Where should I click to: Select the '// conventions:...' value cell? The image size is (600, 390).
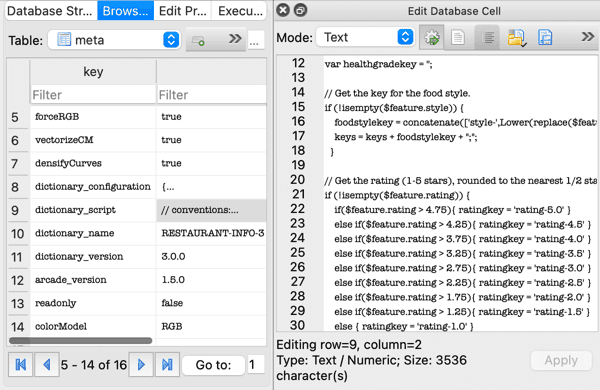tap(212, 210)
